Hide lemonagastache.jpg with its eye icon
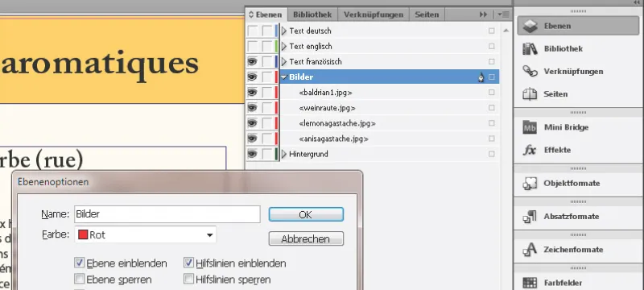 (252, 123)
